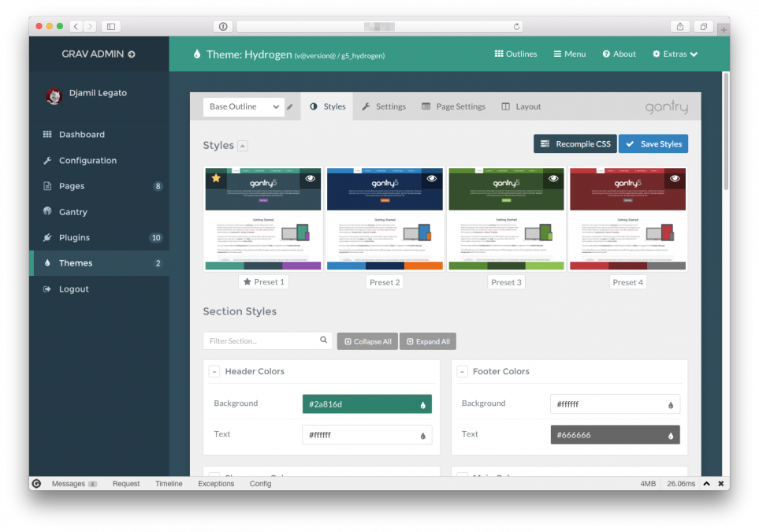Open a new browser tab with plus
Image resolution: width=759 pixels, height=532 pixels.
pyautogui.click(x=724, y=30)
